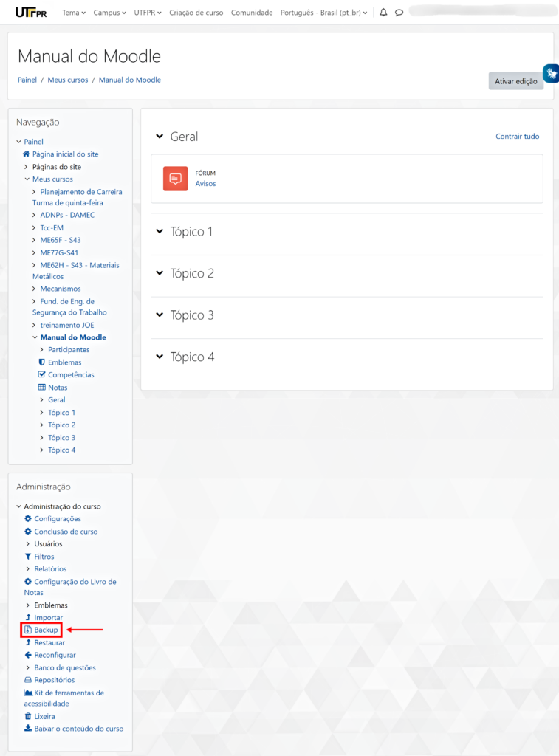Open the treinamento JOE course
Viewport: 559px width, 756px height.
[x=67, y=325]
